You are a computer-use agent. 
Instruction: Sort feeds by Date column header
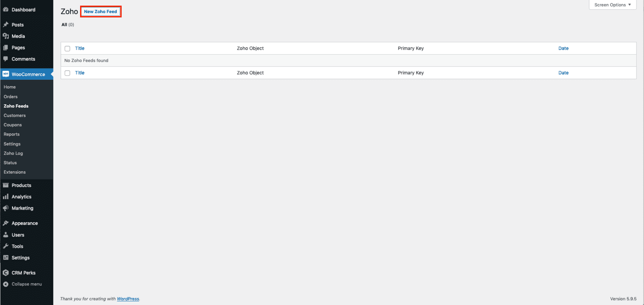click(x=563, y=48)
